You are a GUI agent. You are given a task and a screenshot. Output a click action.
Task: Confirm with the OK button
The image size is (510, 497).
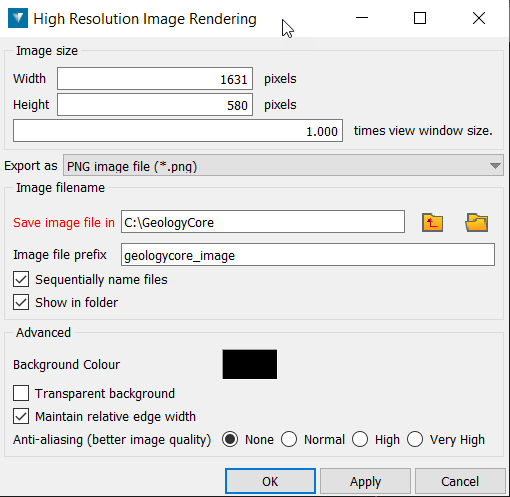click(x=270, y=481)
